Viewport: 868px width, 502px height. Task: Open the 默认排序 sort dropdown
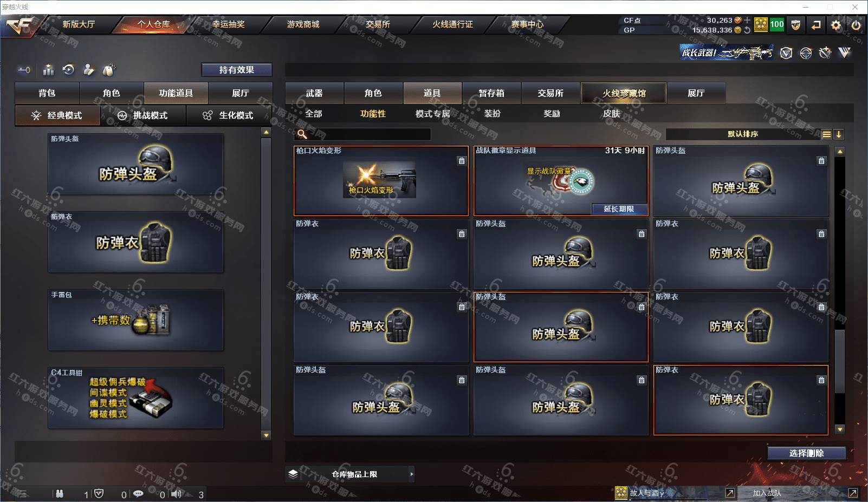743,134
